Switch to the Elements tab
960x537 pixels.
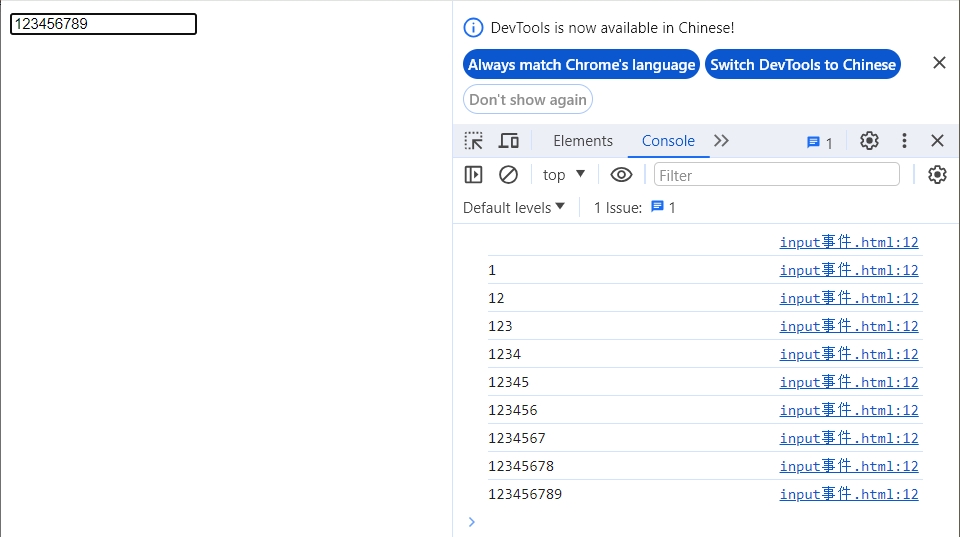point(583,141)
